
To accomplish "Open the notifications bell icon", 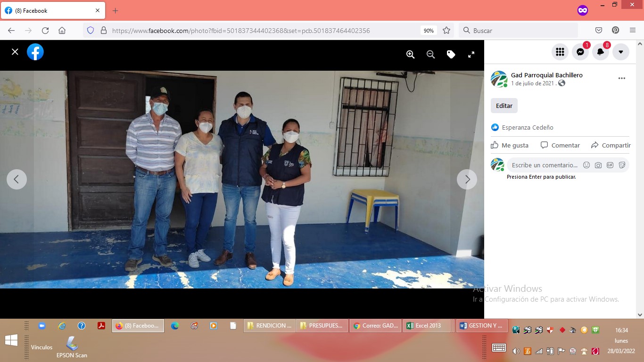I will click(x=600, y=52).
